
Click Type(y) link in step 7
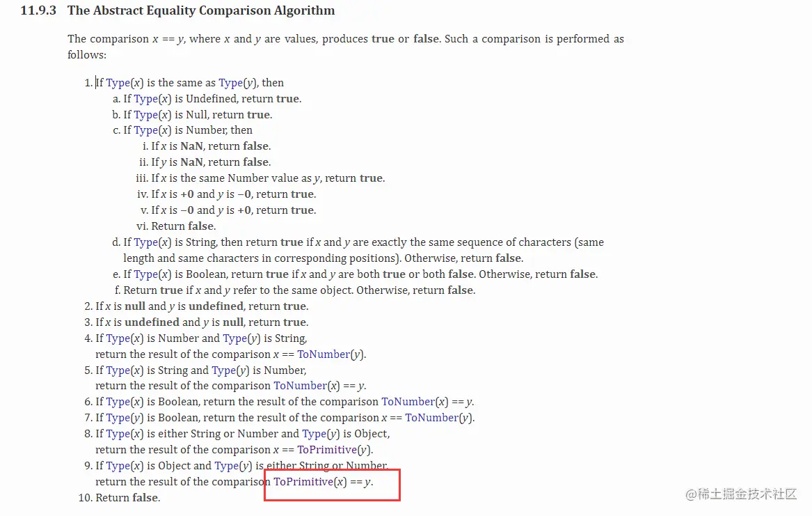coord(118,418)
